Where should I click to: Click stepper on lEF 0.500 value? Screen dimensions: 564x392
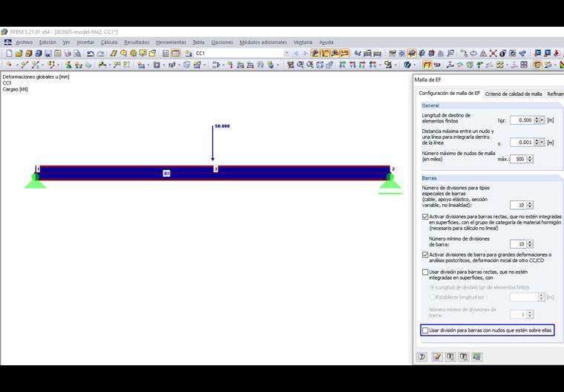point(537,120)
